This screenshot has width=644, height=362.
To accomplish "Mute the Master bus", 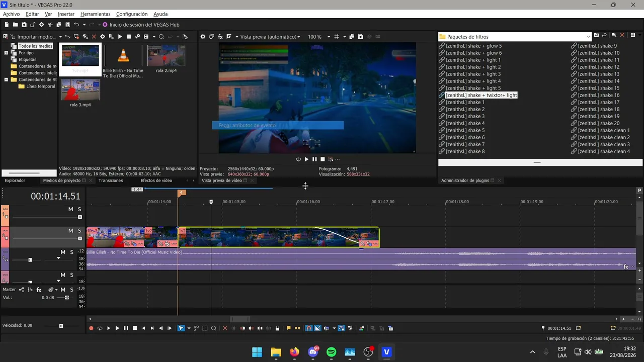I will tap(63, 290).
